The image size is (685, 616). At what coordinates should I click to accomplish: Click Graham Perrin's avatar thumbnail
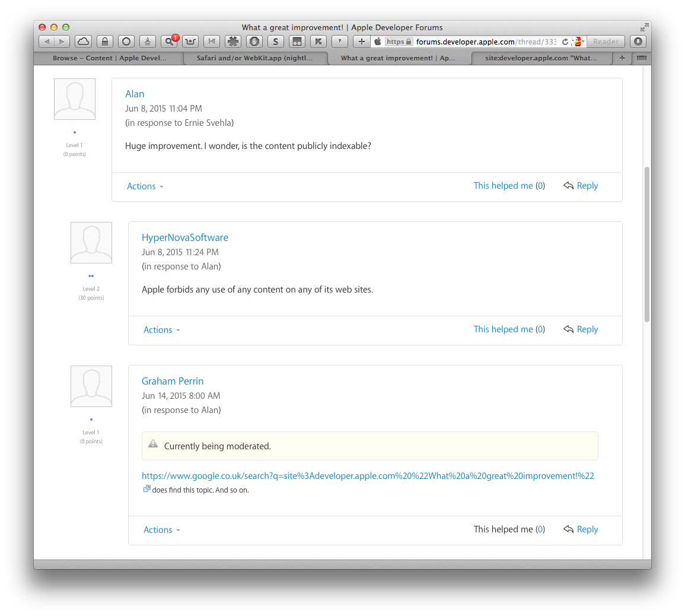point(91,386)
